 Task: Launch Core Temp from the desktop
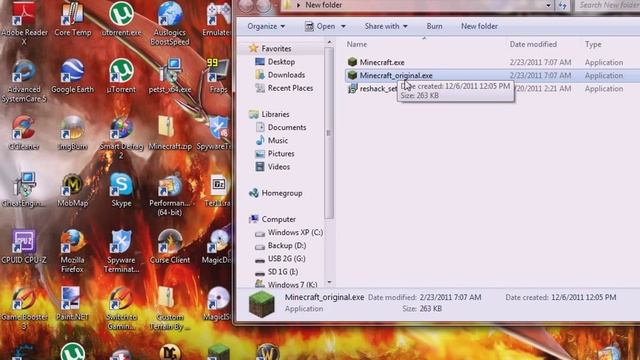coord(72,18)
